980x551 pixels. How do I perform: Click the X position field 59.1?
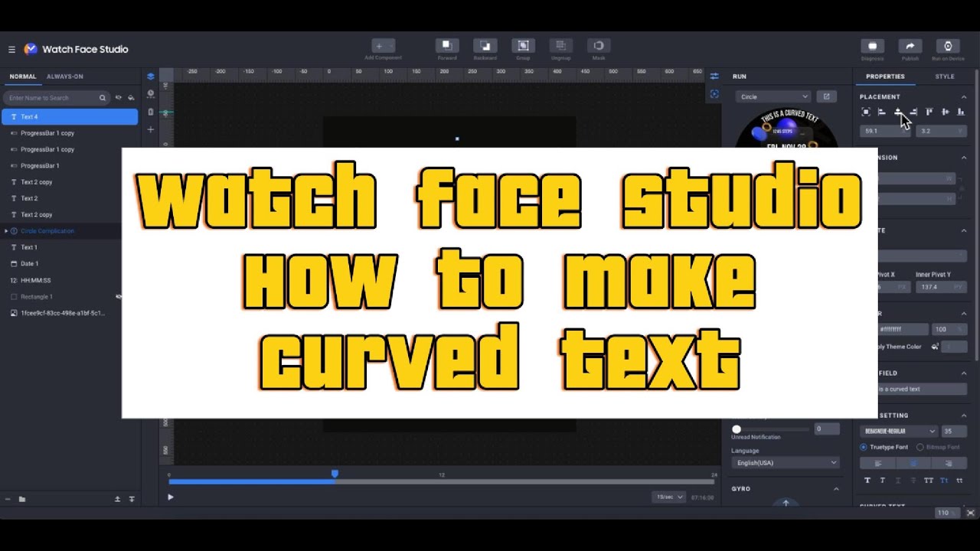click(x=885, y=131)
